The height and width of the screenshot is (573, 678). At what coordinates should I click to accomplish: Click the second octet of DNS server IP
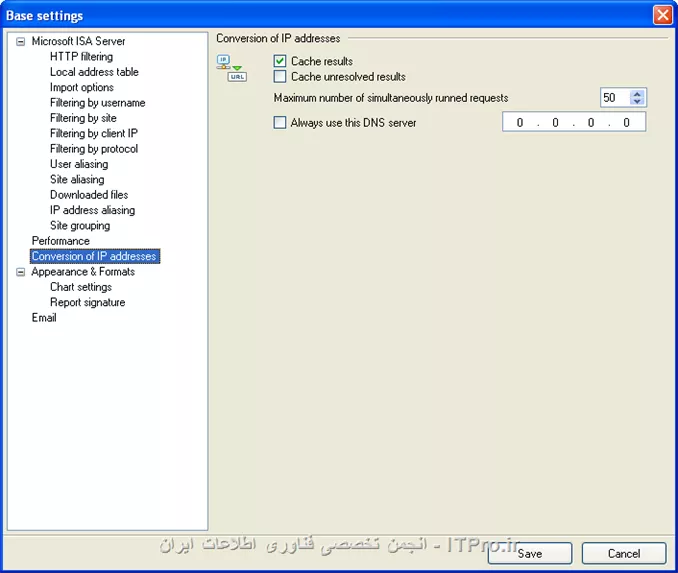[555, 123]
